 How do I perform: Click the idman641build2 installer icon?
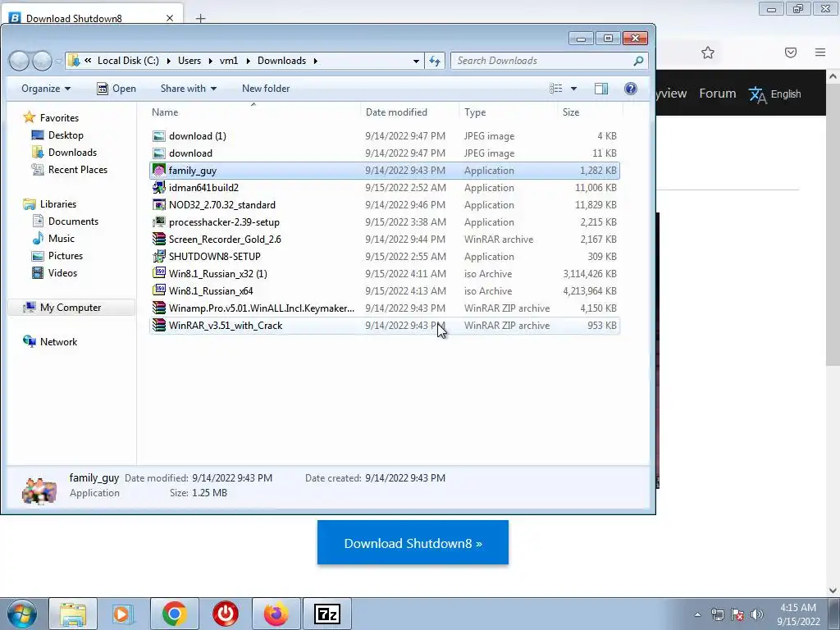tap(158, 188)
